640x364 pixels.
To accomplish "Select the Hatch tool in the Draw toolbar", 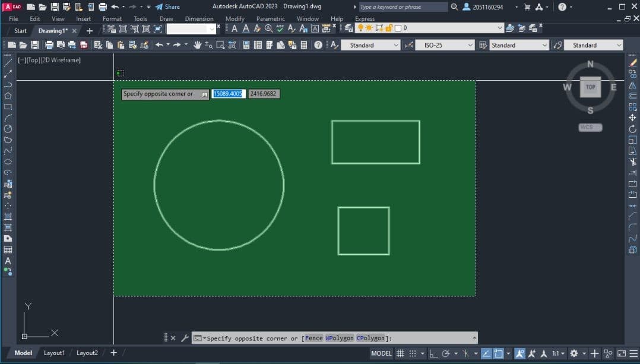I will pos(8,217).
